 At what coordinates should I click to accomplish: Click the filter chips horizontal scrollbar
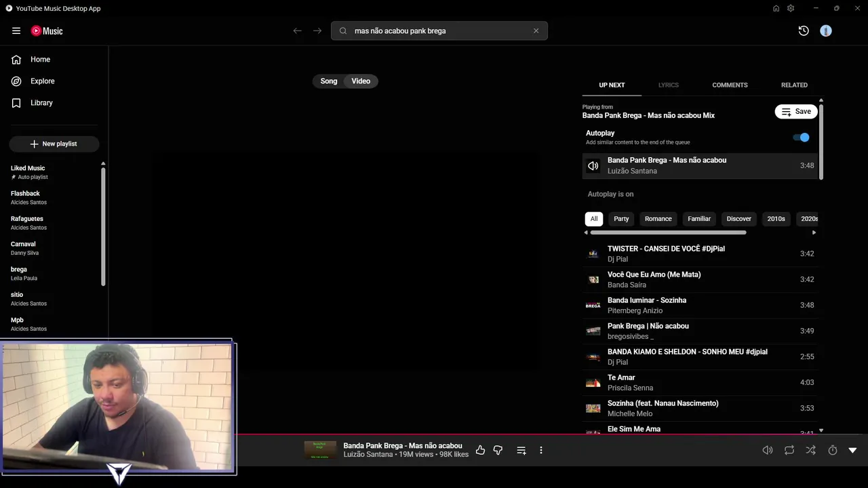[669, 232]
